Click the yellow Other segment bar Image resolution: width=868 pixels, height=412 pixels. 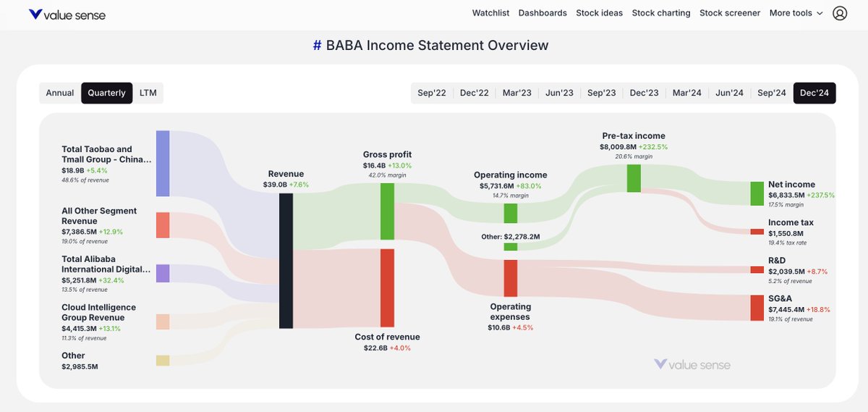click(163, 361)
